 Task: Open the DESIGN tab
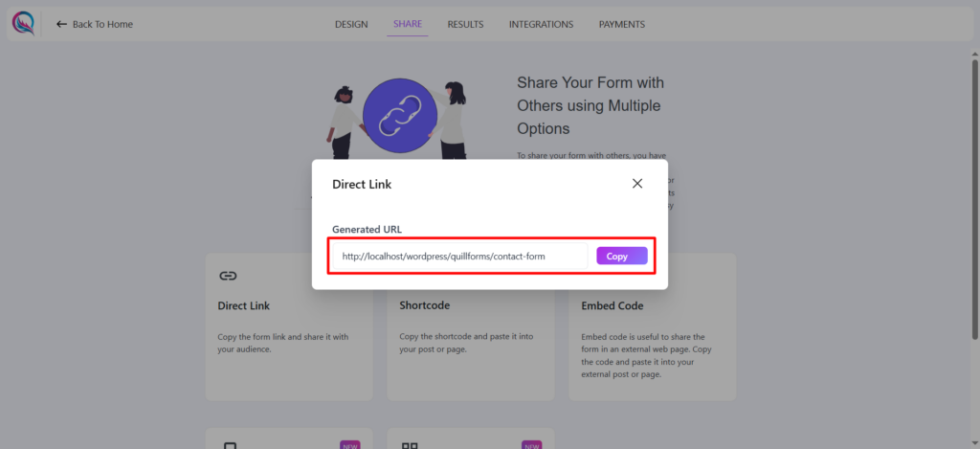click(x=351, y=24)
